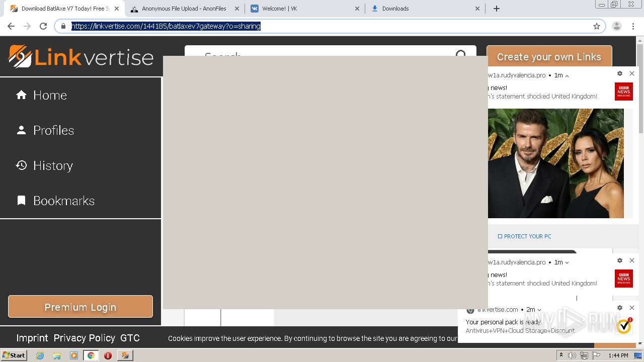This screenshot has height=362, width=644.
Task: Click the Linkvertise app taskbar button
Action: point(125,355)
